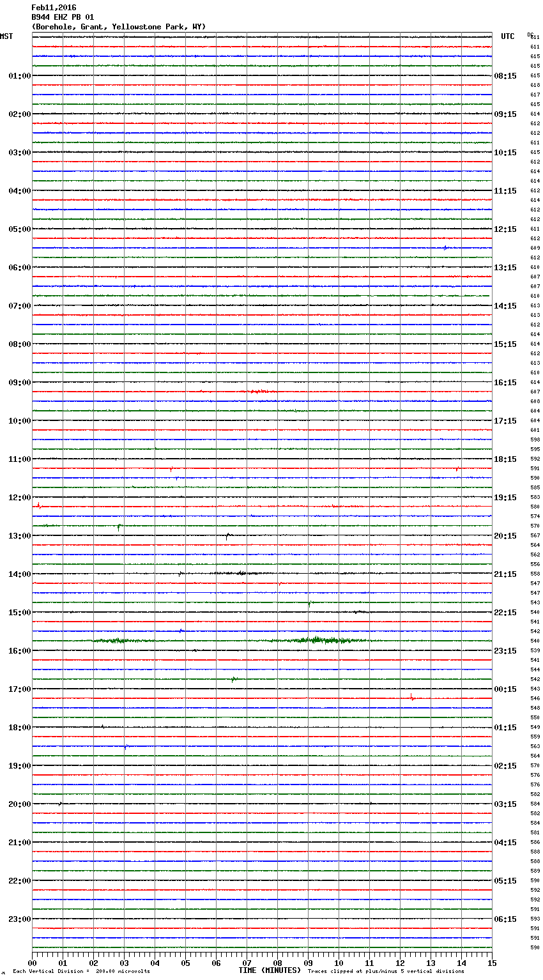Click the TIME (MINUTES) axis title
This screenshot has height=980, width=543.
pos(270,970)
